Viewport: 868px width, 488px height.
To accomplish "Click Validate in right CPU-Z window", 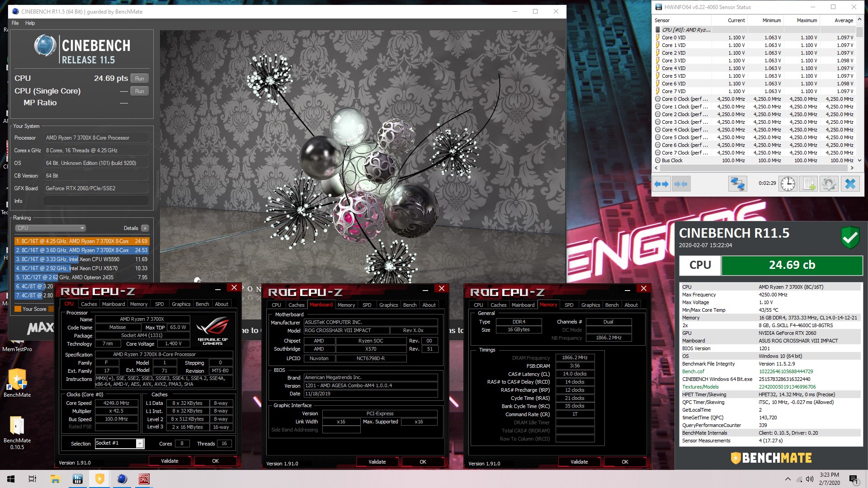I will click(x=579, y=462).
